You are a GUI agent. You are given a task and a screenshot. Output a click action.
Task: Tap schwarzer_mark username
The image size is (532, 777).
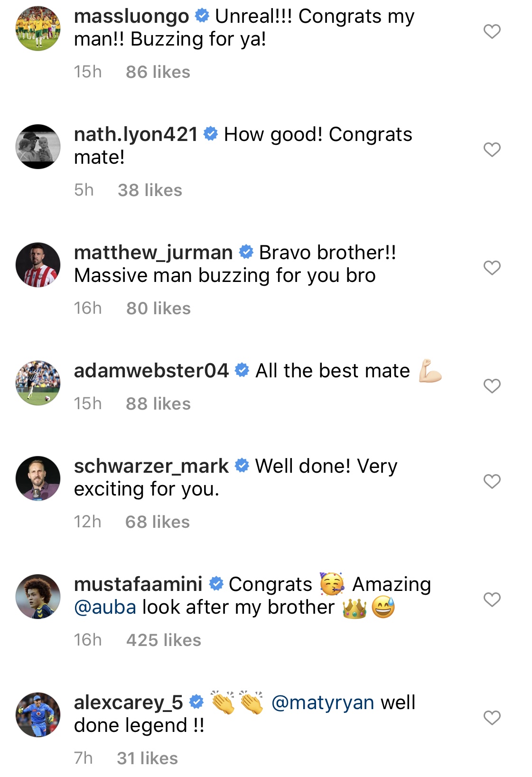click(151, 466)
